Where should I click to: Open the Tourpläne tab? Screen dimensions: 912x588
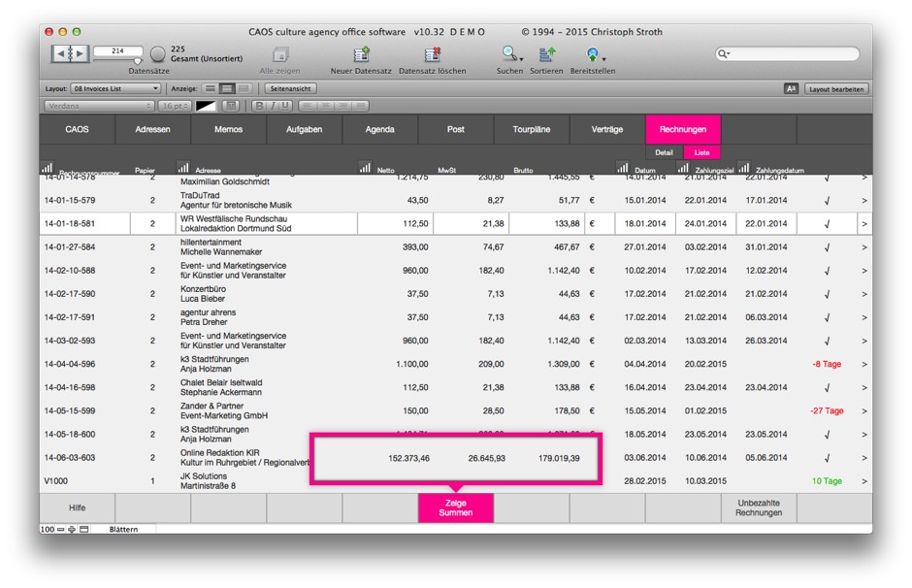click(x=532, y=130)
